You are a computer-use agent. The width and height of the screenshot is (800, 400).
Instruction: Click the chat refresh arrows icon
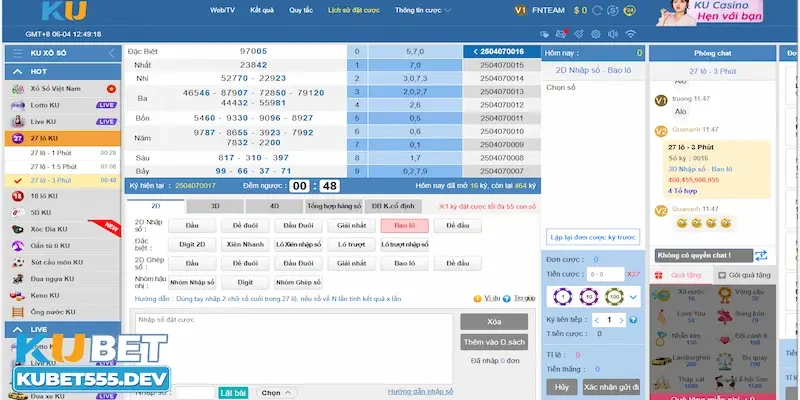pyautogui.click(x=761, y=256)
